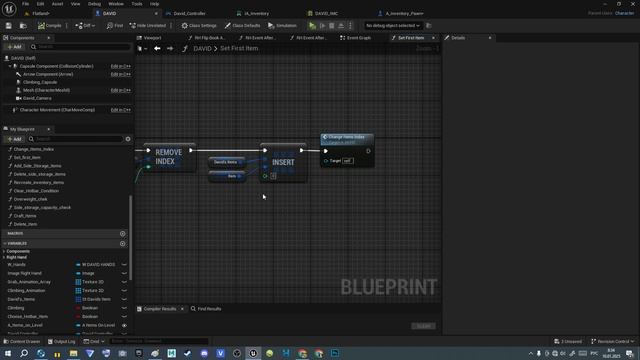Toggle visibility for W_Hands variable

coord(124,264)
